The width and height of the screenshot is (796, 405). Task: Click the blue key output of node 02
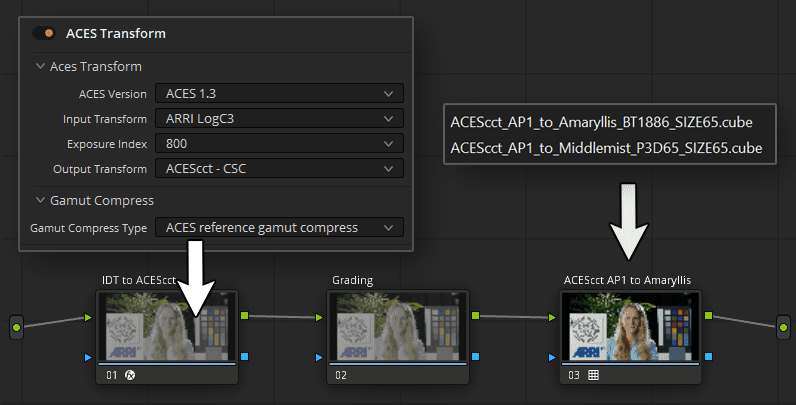click(475, 356)
